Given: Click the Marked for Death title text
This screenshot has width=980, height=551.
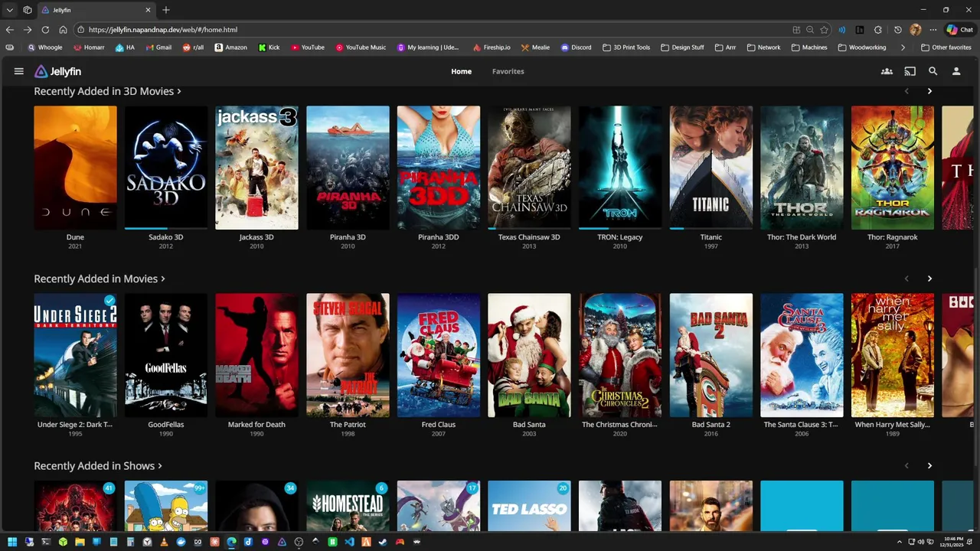Looking at the screenshot, I should coord(256,425).
